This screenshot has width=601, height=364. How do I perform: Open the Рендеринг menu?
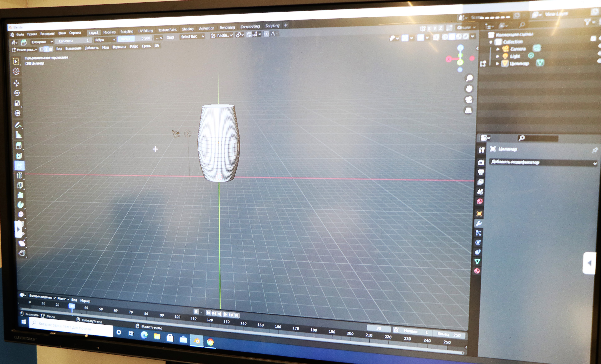pos(48,34)
